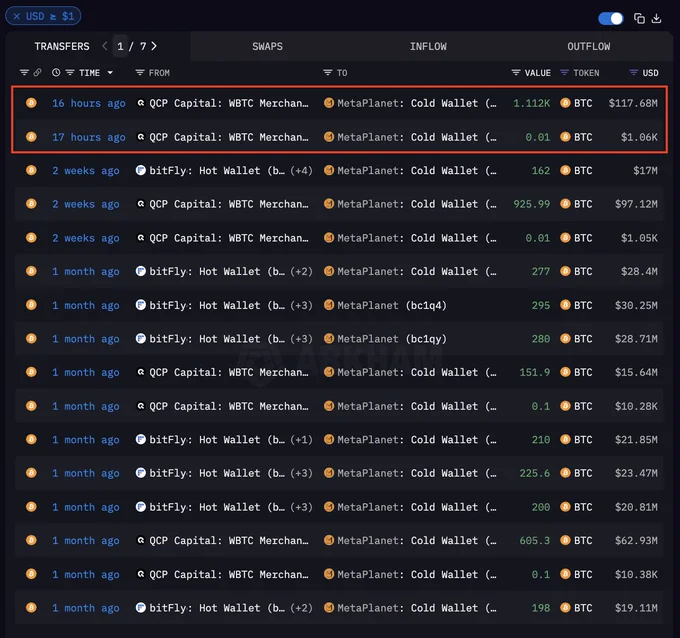Viewport: 680px width, 638px height.
Task: Click the (+4) badge in $17M row
Action: 301,170
